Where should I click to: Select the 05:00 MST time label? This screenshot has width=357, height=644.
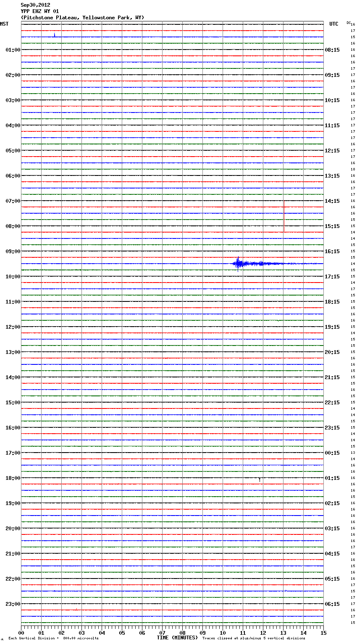click(x=13, y=151)
